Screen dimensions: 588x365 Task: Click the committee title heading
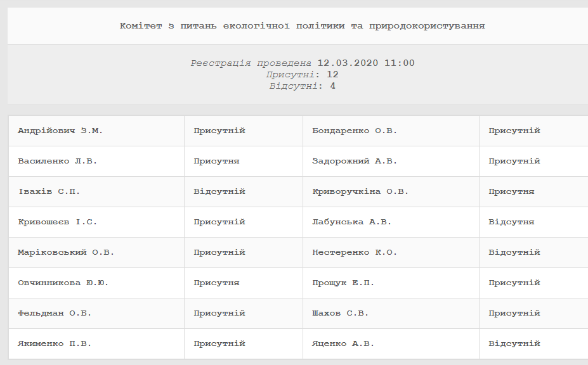coord(303,26)
